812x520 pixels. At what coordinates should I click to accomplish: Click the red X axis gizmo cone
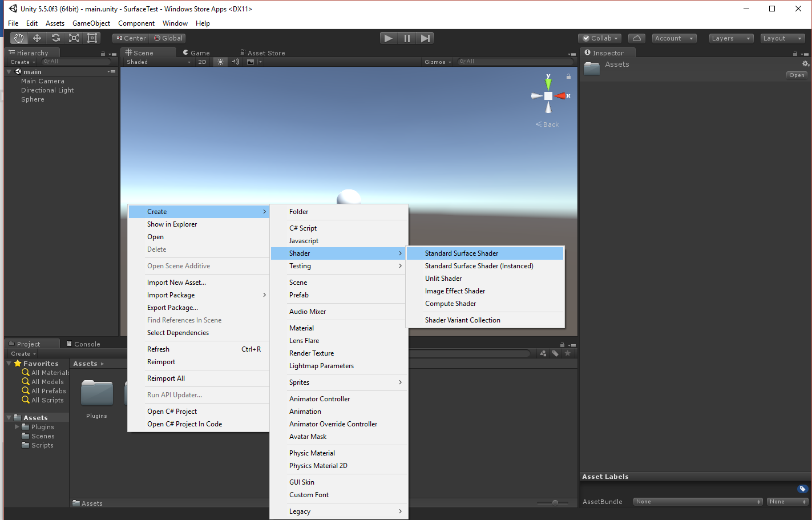[561, 96]
